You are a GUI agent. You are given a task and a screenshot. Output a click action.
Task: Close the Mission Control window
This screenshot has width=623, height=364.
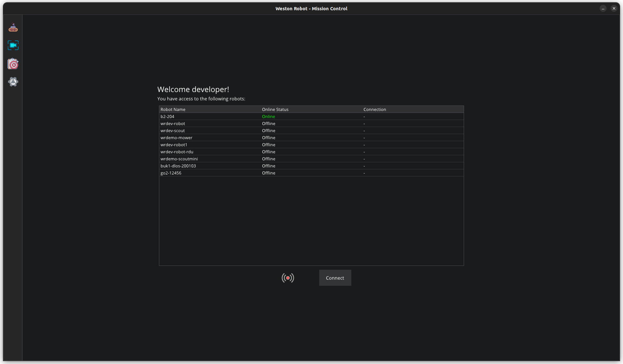(x=614, y=9)
